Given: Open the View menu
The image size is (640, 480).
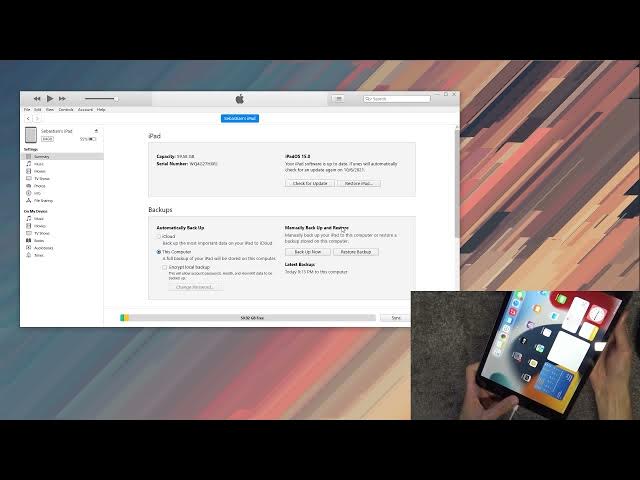Looking at the screenshot, I should coord(50,109).
